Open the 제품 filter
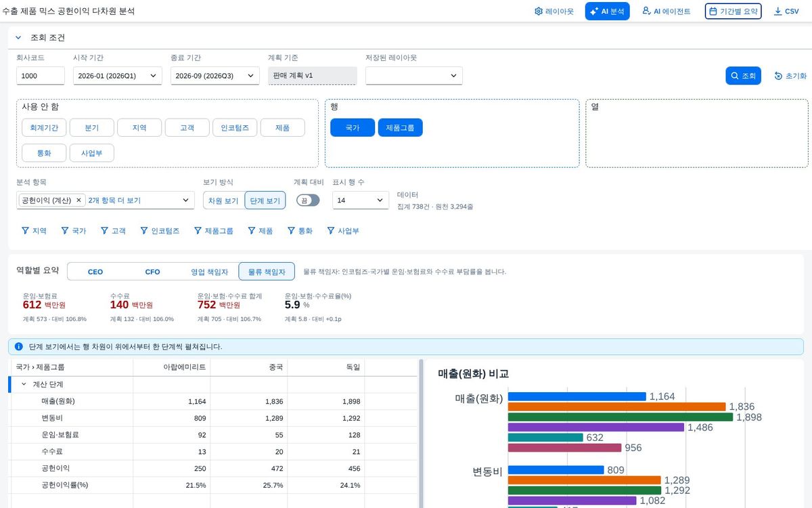The width and height of the screenshot is (812, 508). [x=261, y=231]
